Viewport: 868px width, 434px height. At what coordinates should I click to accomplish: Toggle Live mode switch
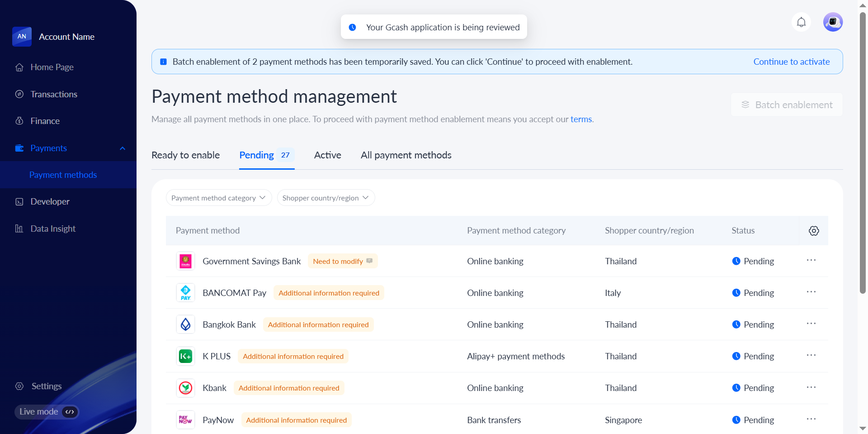point(70,412)
